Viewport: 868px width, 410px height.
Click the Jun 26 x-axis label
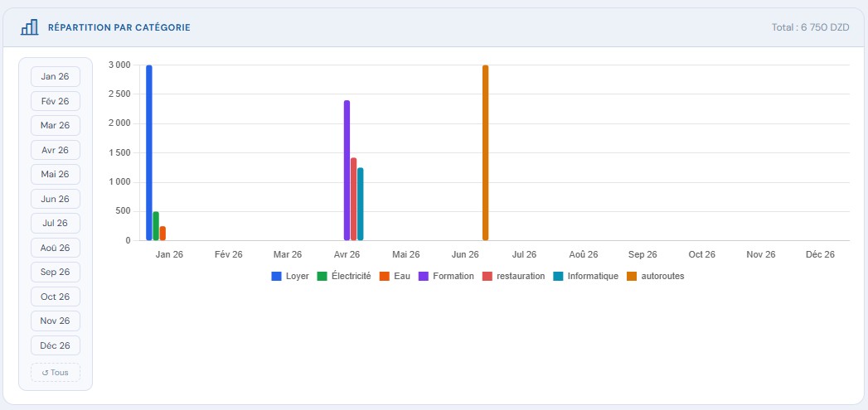[465, 254]
